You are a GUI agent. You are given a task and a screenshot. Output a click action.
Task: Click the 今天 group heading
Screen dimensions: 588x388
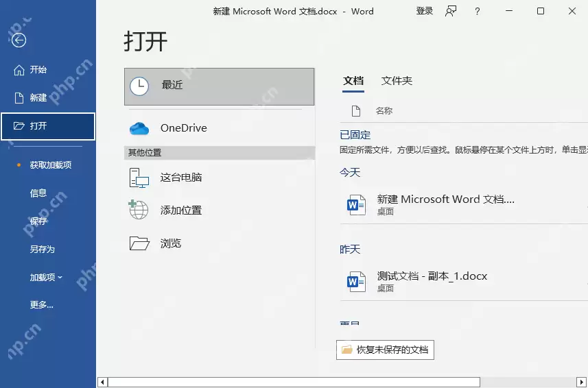click(350, 172)
